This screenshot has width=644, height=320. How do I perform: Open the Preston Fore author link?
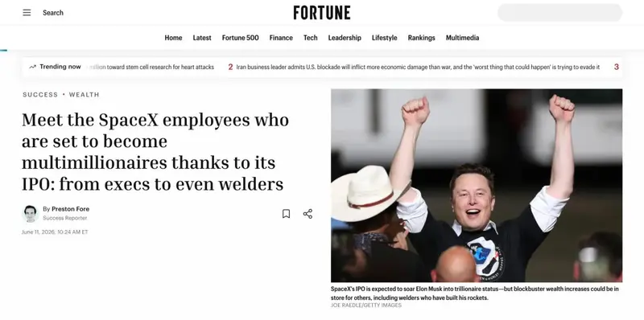click(70, 209)
